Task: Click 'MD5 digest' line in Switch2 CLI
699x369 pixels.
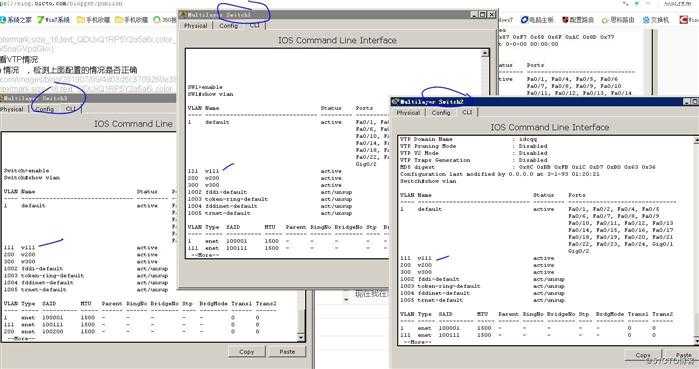Action: click(528, 167)
